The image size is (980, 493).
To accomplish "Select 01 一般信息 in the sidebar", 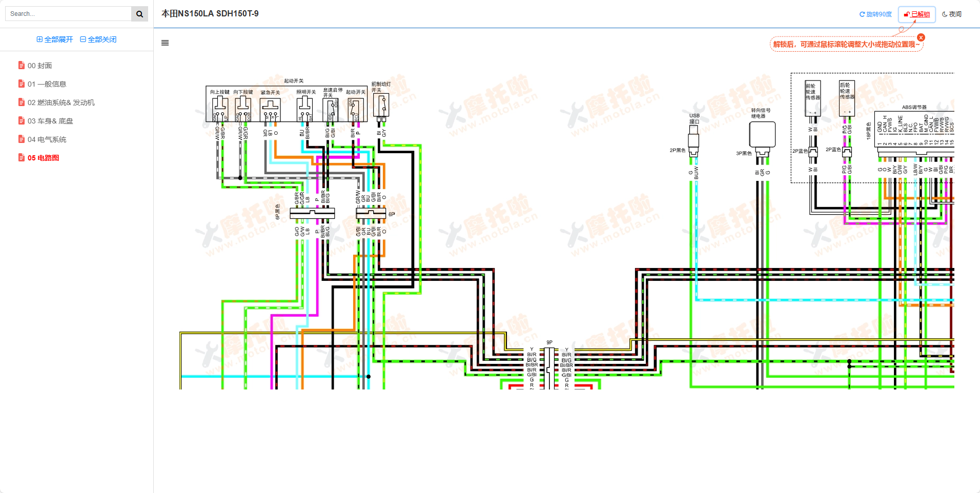I will click(x=47, y=84).
